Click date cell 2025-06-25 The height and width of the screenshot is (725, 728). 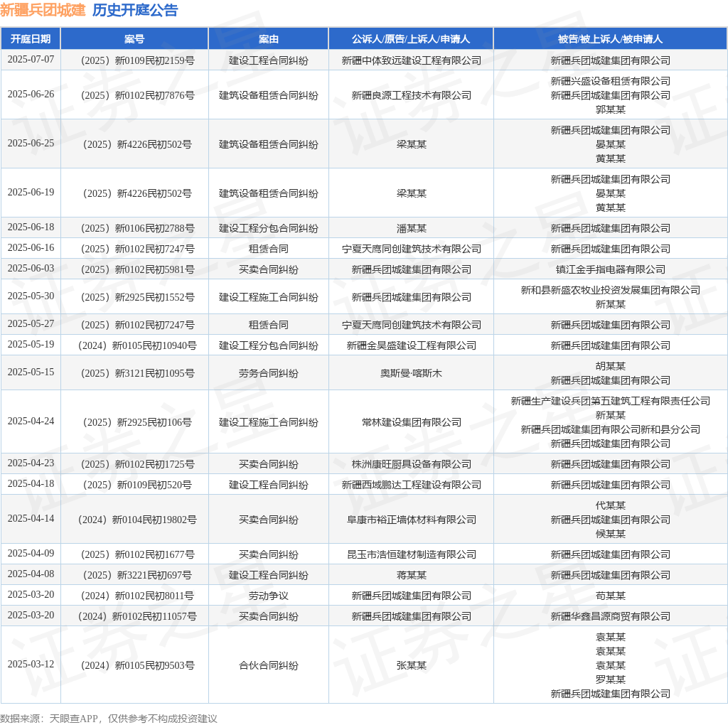pyautogui.click(x=31, y=144)
